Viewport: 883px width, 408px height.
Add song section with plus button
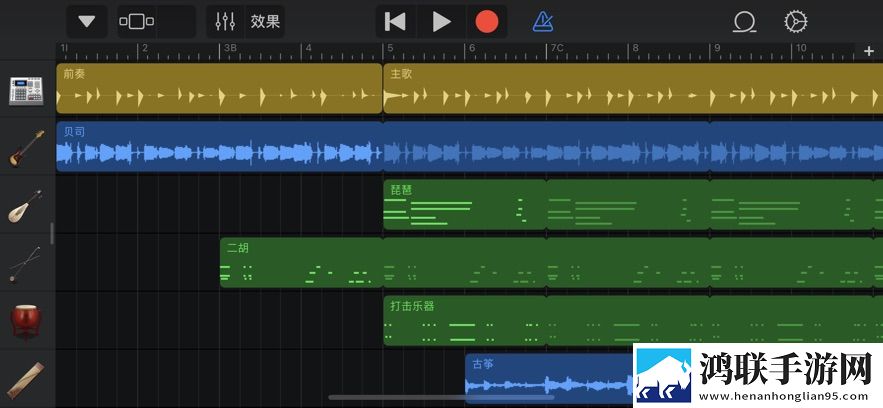[x=868, y=52]
